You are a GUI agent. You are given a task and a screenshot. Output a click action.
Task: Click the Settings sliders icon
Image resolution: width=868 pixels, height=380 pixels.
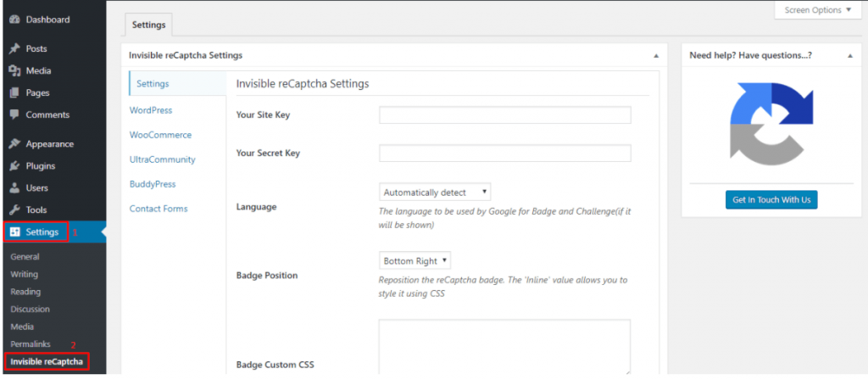pos(15,232)
